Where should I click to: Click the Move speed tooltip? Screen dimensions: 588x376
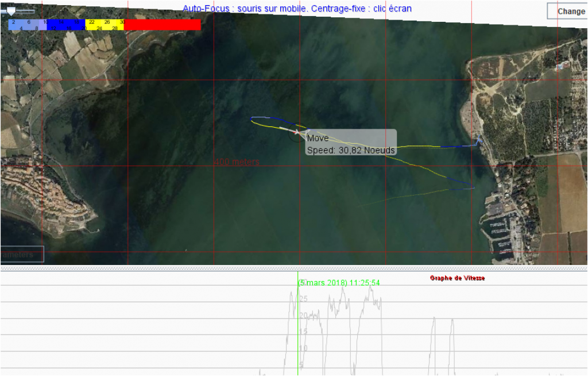350,144
